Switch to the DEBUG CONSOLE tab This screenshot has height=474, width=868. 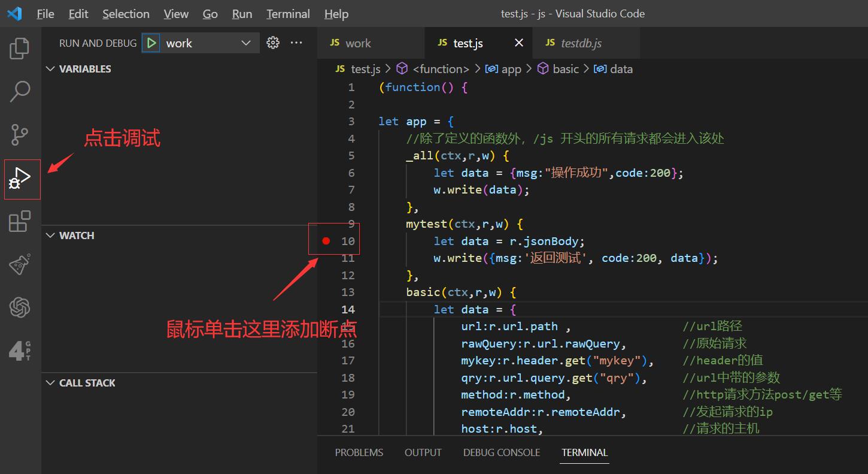[502, 452]
